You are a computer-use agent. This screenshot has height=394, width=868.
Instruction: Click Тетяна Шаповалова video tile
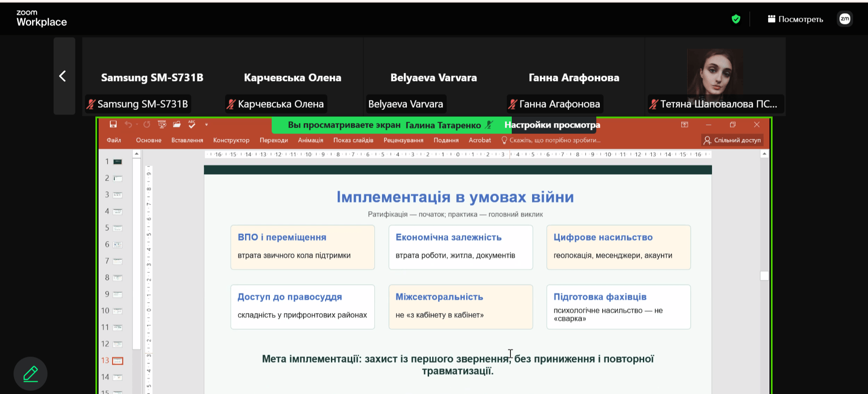coord(715,76)
